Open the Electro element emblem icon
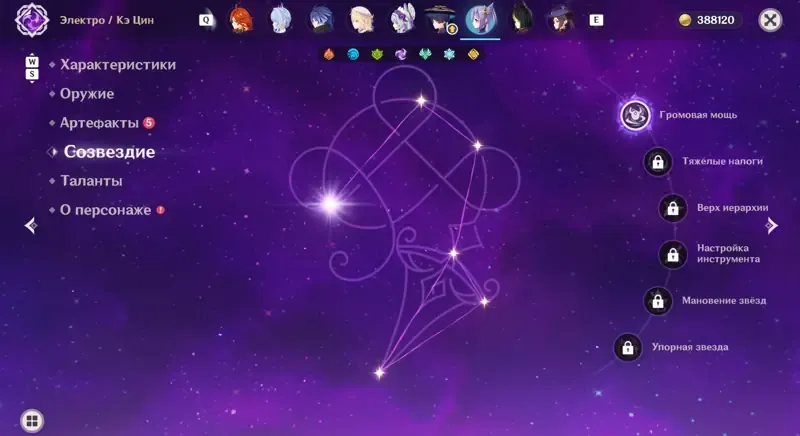This screenshot has height=436, width=800. pos(32,20)
